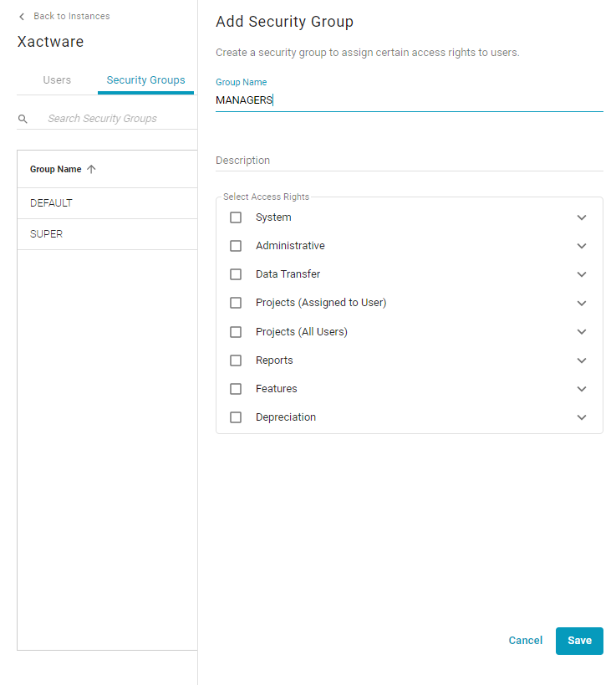The image size is (616, 685).
Task: Tick the Data Transfer checkbox
Action: pyautogui.click(x=236, y=274)
